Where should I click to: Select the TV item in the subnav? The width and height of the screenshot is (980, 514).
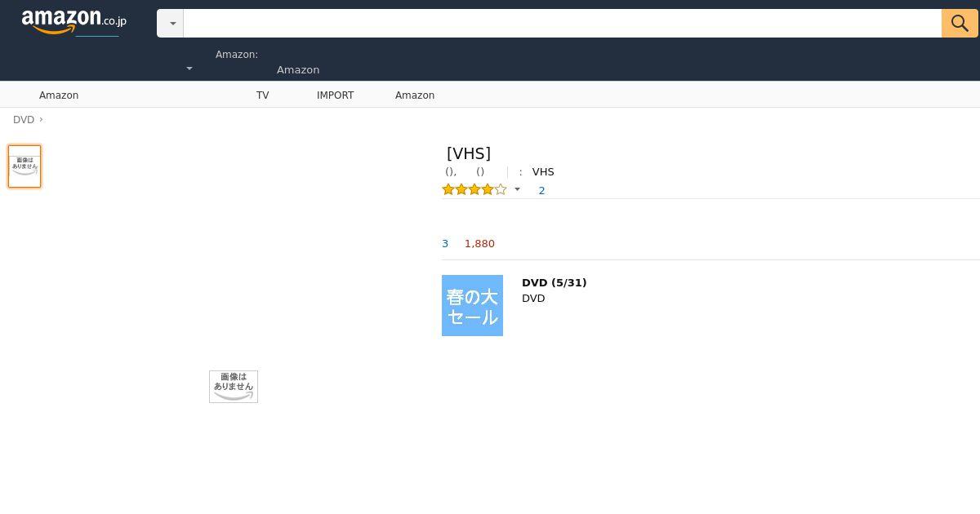[x=263, y=95]
